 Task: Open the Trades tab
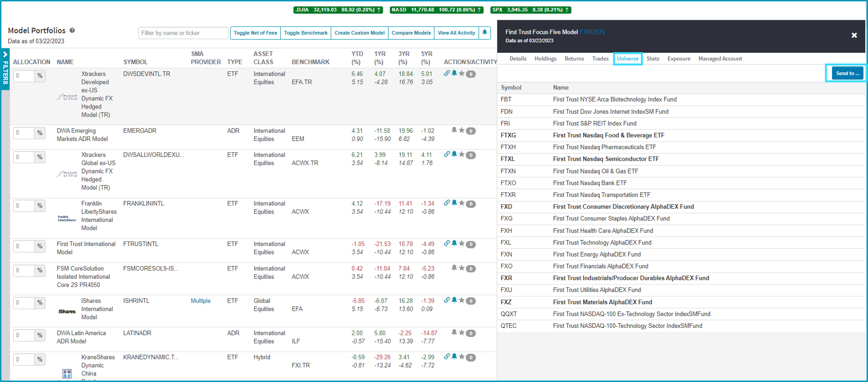tap(600, 59)
